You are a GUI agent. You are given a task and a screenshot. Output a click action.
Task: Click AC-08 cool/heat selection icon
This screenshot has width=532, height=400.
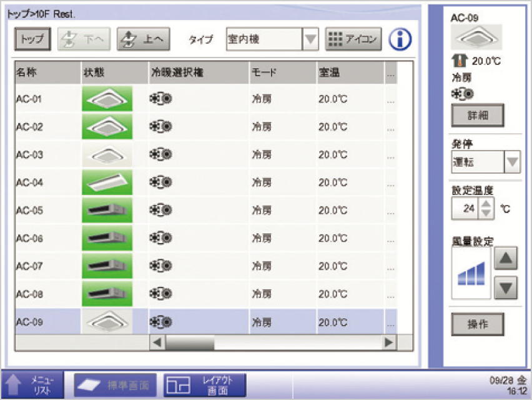(x=161, y=294)
